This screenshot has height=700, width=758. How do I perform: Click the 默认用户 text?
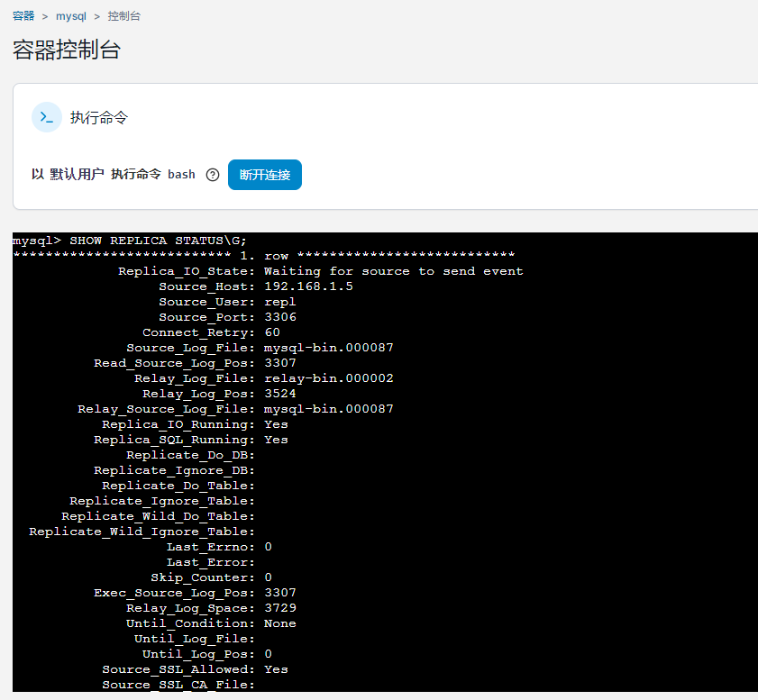click(x=77, y=175)
